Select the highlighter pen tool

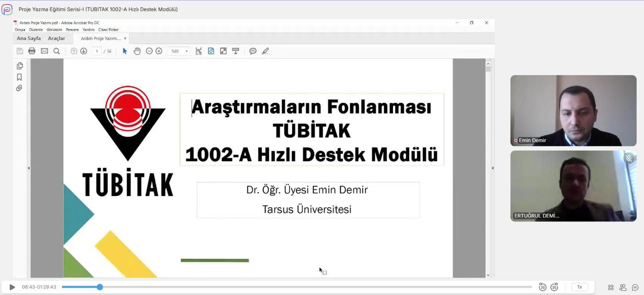265,51
